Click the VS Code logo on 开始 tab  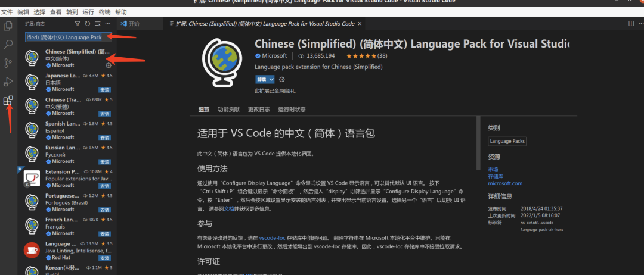pyautogui.click(x=123, y=24)
